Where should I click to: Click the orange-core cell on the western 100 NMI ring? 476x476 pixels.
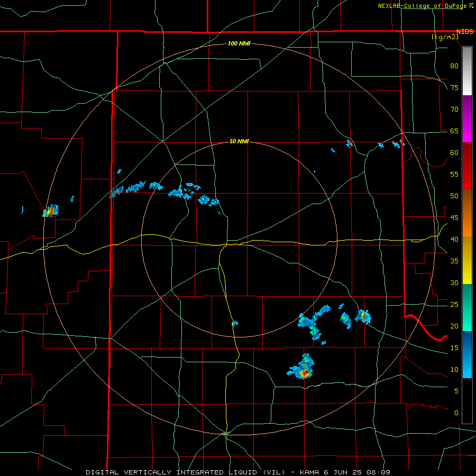(x=51, y=210)
